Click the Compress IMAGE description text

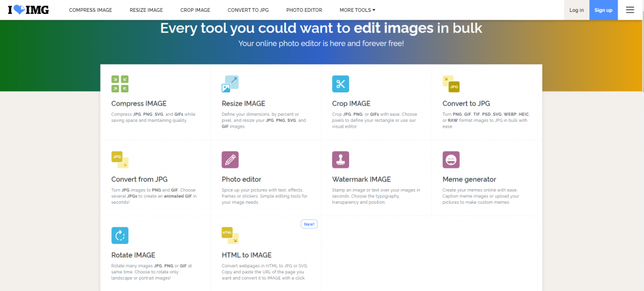tap(153, 118)
